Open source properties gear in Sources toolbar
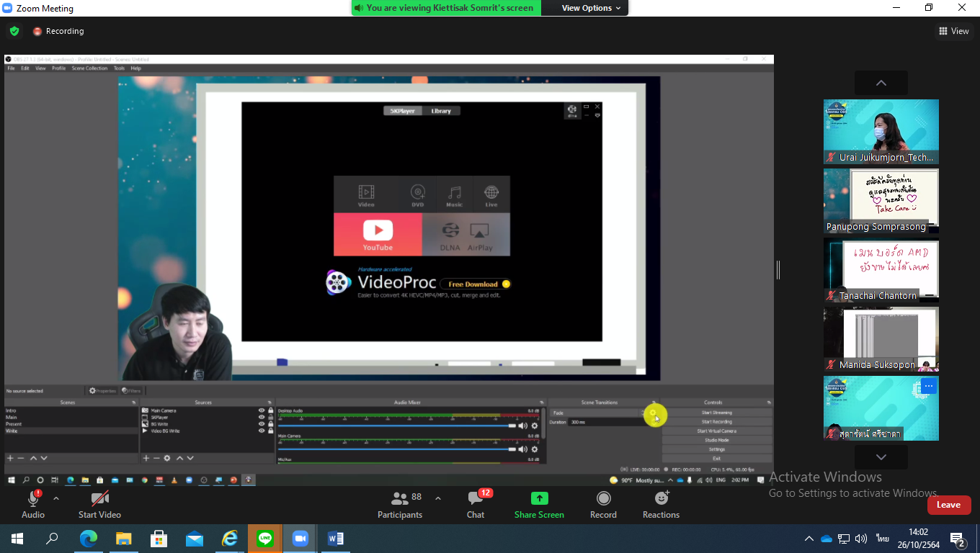 coord(167,458)
